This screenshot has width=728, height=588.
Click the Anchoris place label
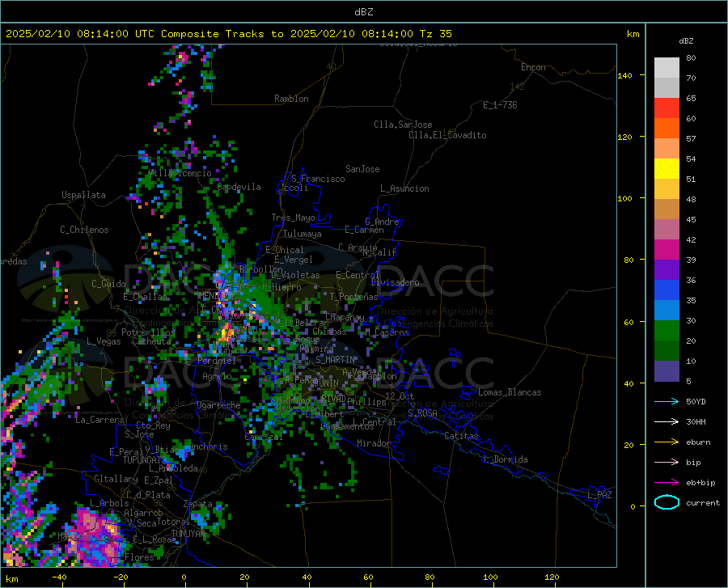[x=209, y=446]
